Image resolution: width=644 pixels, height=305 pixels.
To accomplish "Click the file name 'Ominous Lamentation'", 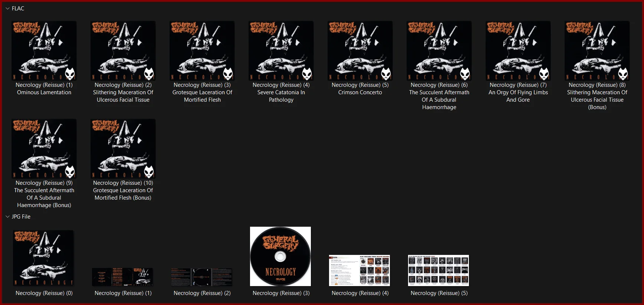I will coord(44,92).
